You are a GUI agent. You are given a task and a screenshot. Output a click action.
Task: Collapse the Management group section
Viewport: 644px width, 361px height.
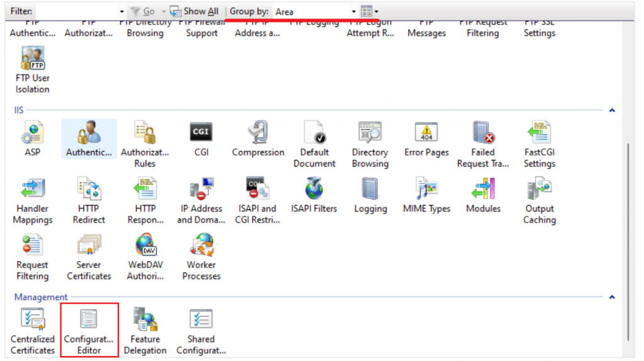tap(612, 297)
